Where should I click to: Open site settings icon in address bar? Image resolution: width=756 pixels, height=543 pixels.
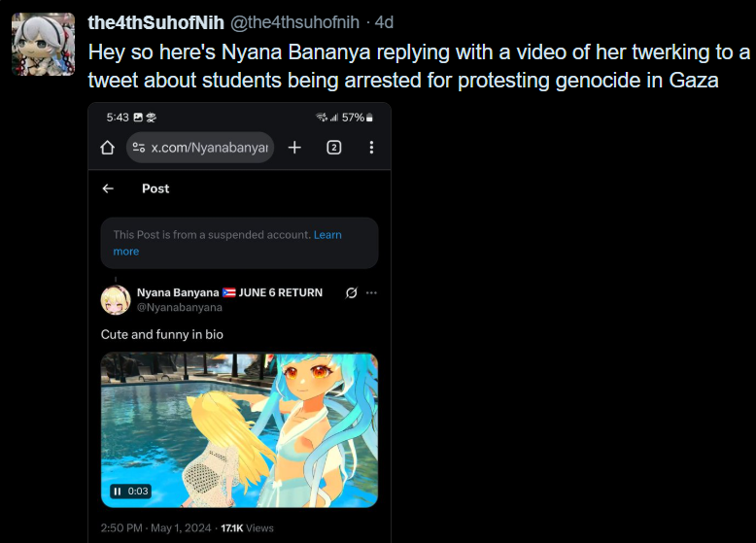139,148
